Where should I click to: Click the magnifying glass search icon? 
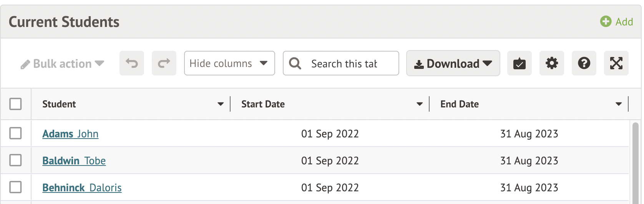click(x=295, y=63)
